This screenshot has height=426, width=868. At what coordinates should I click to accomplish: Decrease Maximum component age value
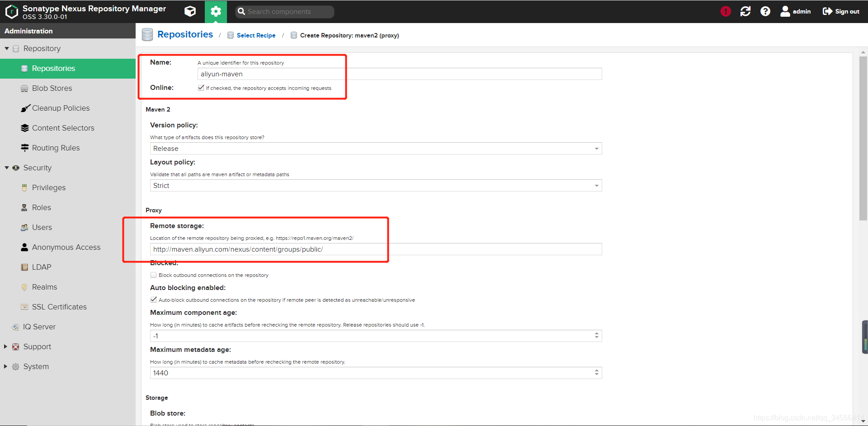[x=597, y=338]
